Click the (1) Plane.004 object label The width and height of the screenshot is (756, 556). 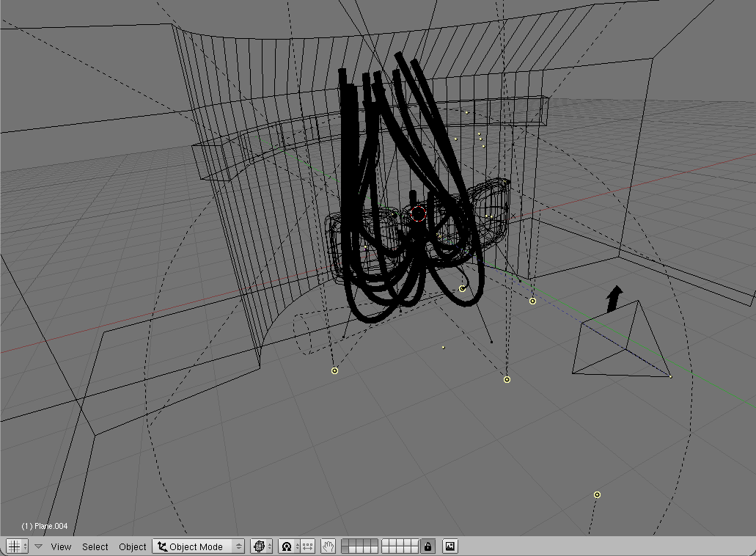pos(44,526)
